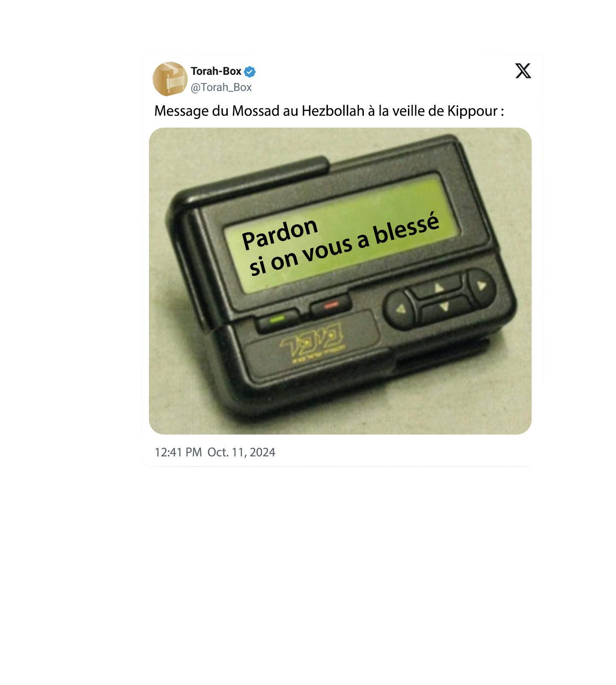Click the 12:41 PM timestamp
The width and height of the screenshot is (616, 685).
coord(178,452)
